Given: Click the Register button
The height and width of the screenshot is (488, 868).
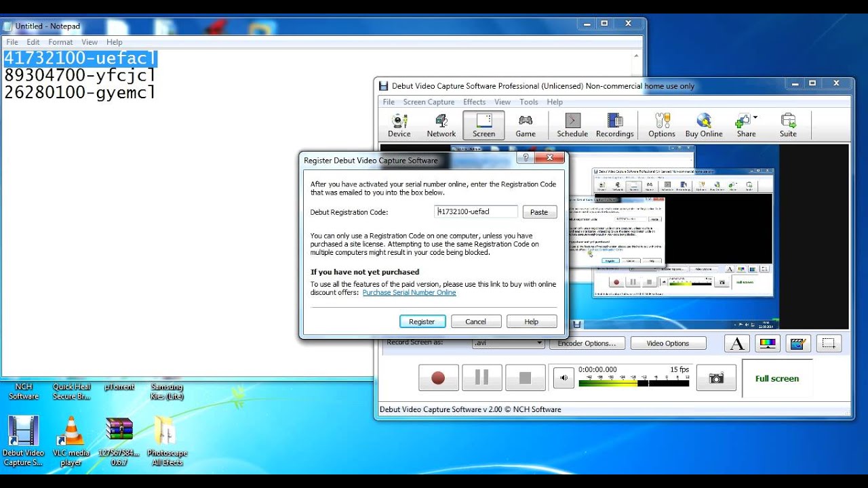Looking at the screenshot, I should pos(422,321).
